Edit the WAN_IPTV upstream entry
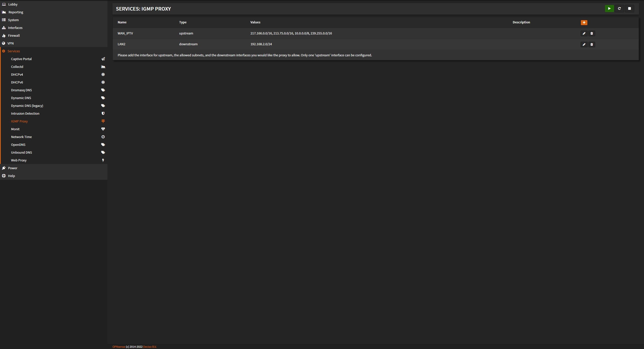This screenshot has height=349, width=644. [x=584, y=33]
